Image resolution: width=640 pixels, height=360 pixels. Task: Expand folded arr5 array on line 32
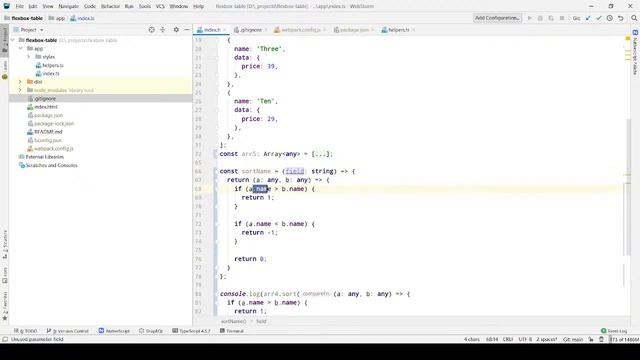(x=321, y=154)
